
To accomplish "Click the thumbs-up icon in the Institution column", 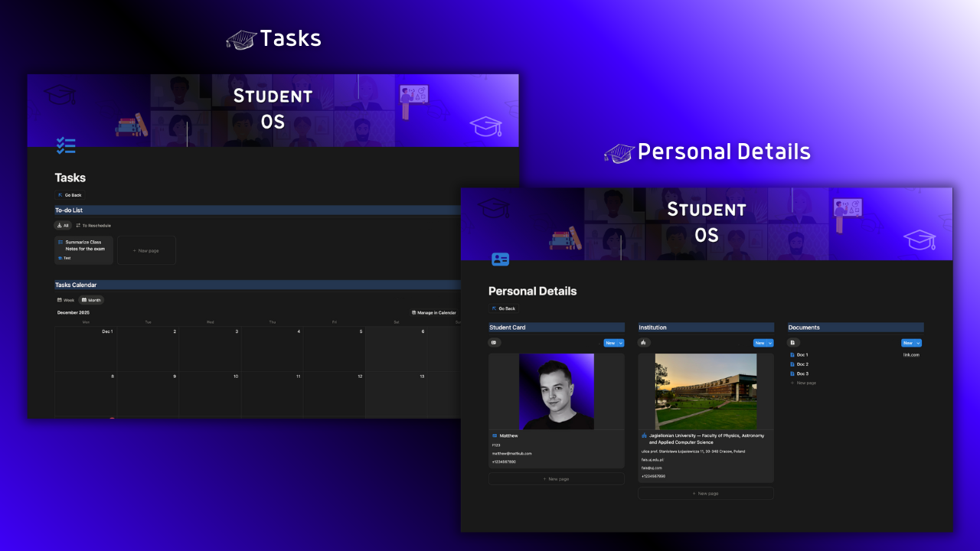I will pos(644,342).
